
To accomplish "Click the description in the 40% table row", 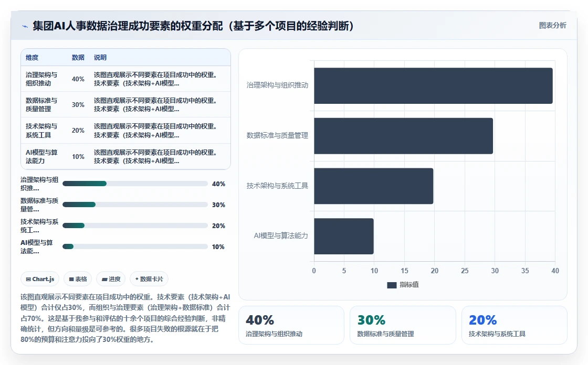I will pyautogui.click(x=155, y=79).
